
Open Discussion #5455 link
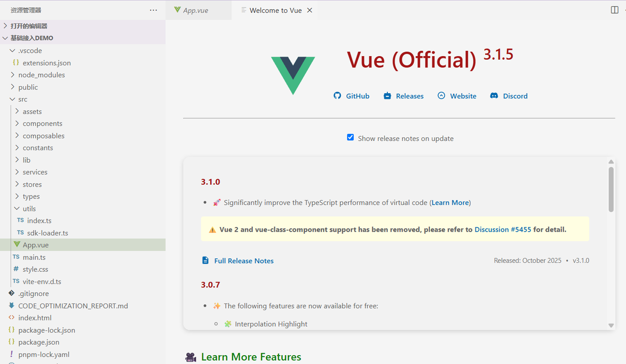tap(502, 229)
